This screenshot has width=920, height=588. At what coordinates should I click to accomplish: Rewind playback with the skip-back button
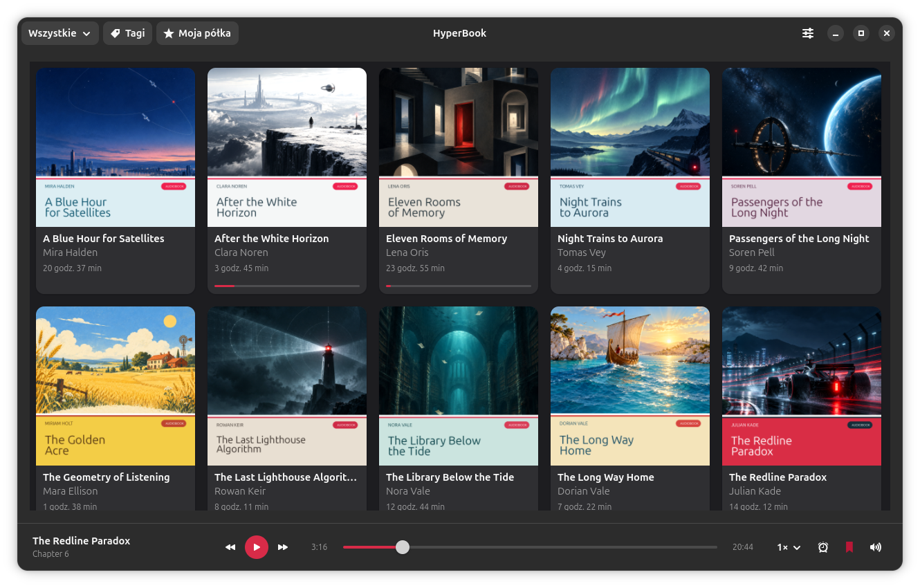click(230, 547)
